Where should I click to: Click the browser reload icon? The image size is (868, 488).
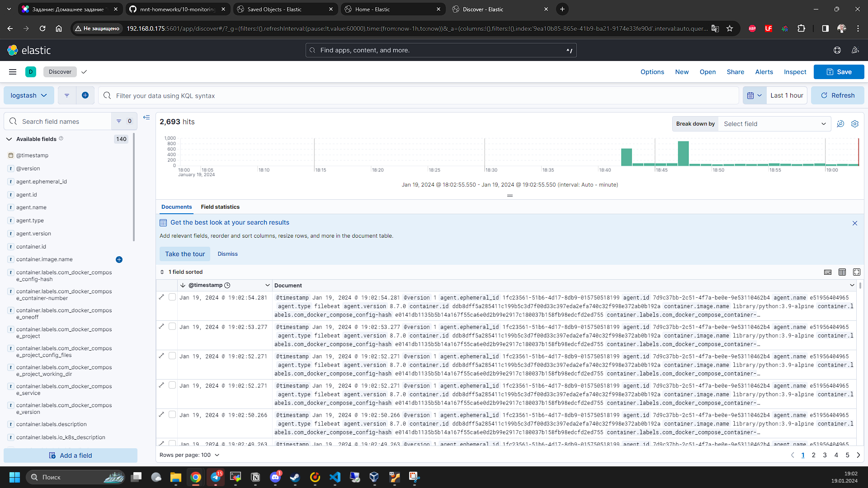42,28
